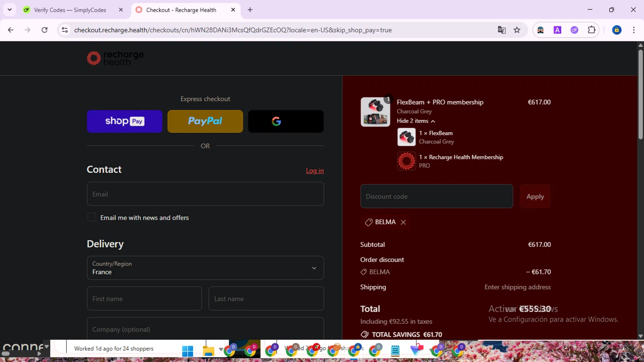Open the Extensions puzzle menu

click(x=592, y=30)
